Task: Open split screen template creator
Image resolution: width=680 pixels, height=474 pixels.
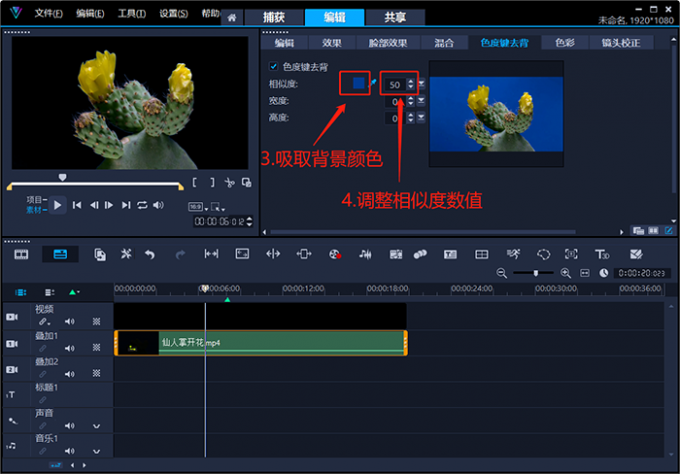Action: pos(481,254)
